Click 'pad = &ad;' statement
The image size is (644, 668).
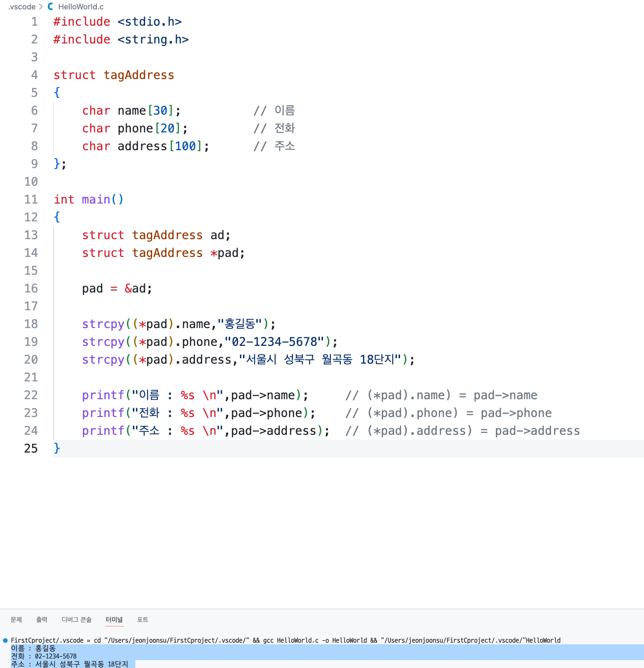pos(117,289)
